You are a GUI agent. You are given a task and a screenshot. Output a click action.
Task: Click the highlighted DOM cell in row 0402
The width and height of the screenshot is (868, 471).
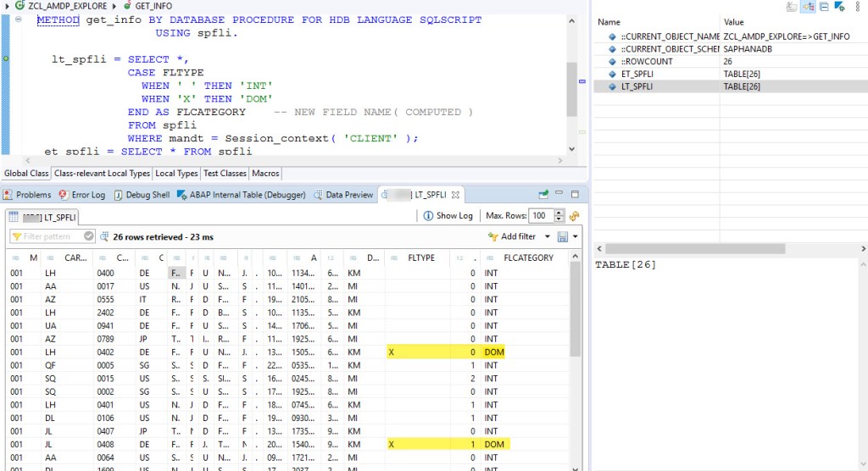(x=494, y=352)
